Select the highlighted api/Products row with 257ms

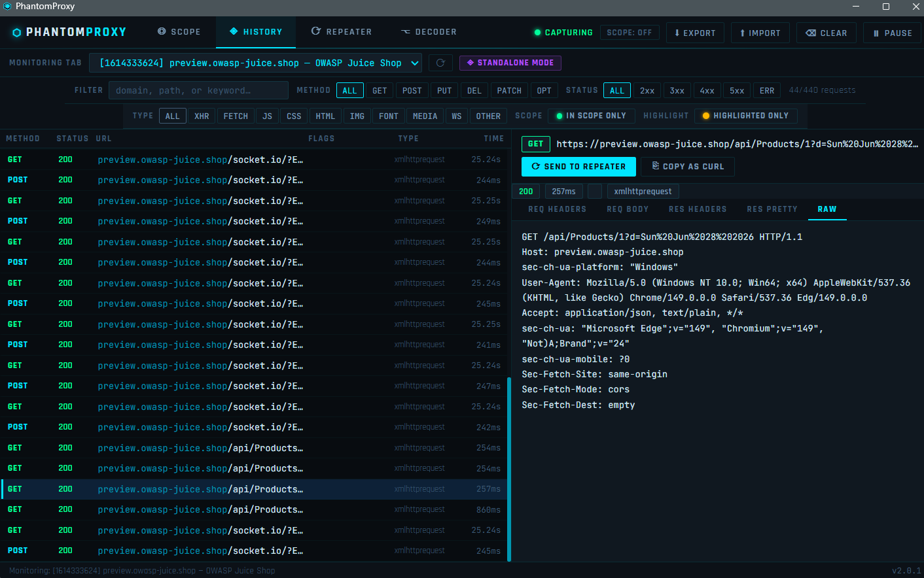pyautogui.click(x=254, y=489)
